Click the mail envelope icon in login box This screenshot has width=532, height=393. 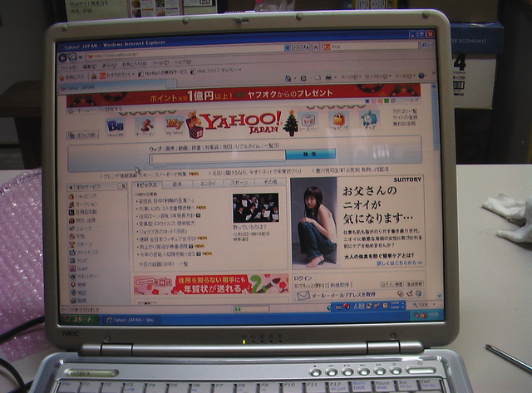(303, 296)
